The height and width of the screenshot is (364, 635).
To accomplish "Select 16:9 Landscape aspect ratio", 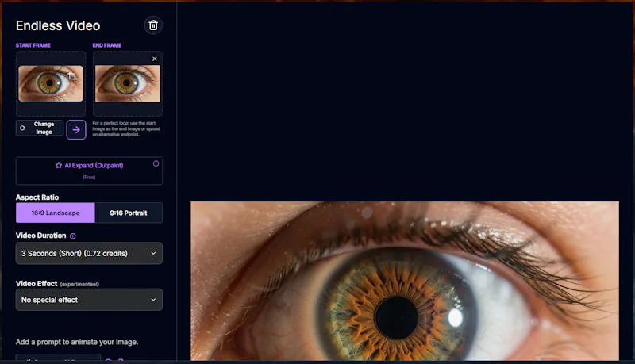I will [56, 213].
